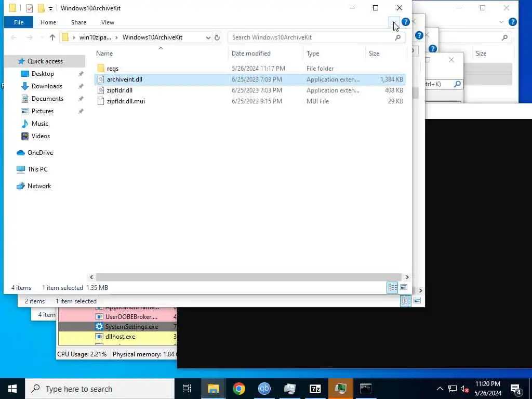Select the zipfldr.dll file
The height and width of the screenshot is (399, 532).
pos(119,90)
